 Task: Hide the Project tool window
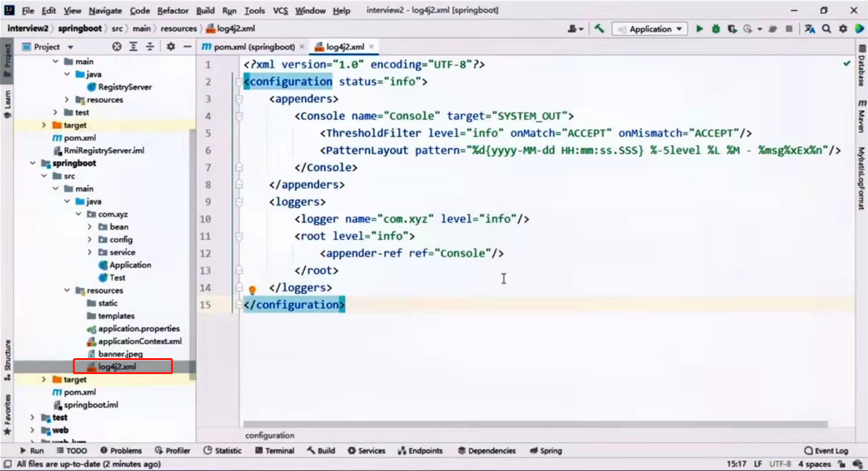pos(188,47)
